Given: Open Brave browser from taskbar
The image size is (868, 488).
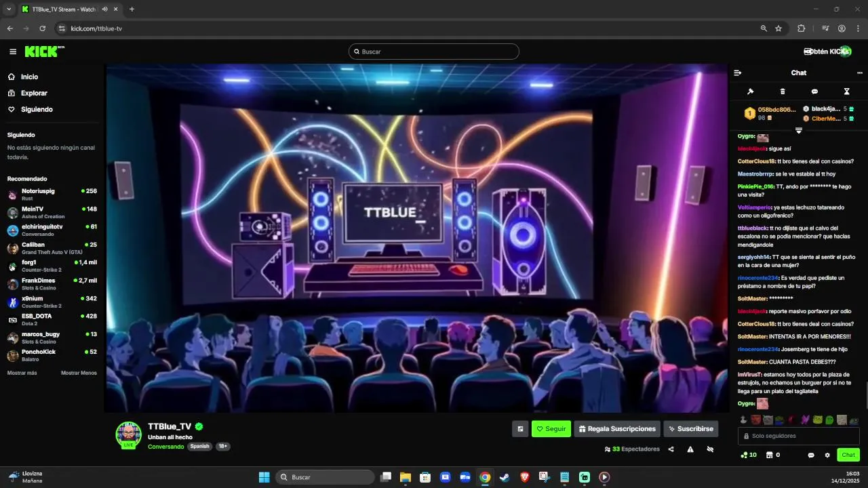Looking at the screenshot, I should pyautogui.click(x=524, y=477).
